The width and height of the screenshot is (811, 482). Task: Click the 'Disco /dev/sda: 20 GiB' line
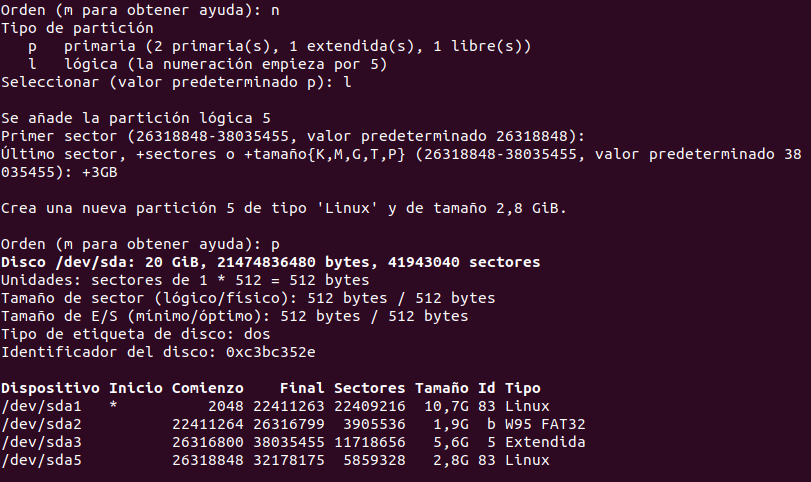tap(271, 262)
